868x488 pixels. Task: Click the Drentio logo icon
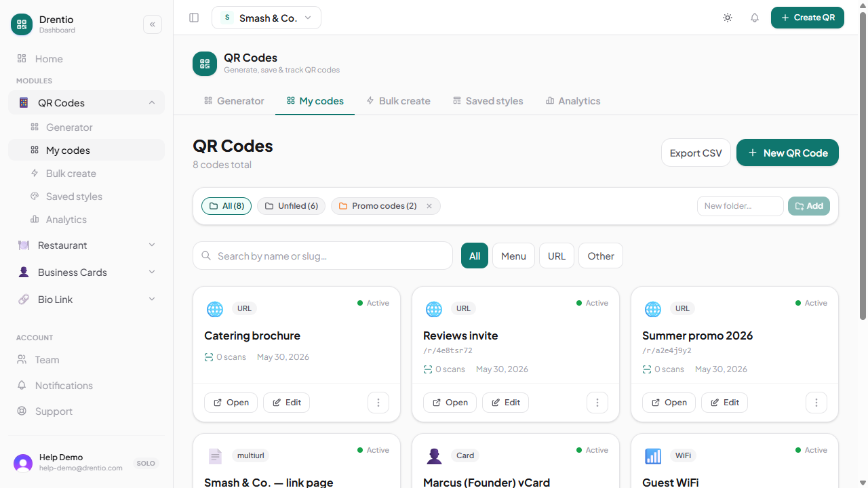(x=22, y=24)
